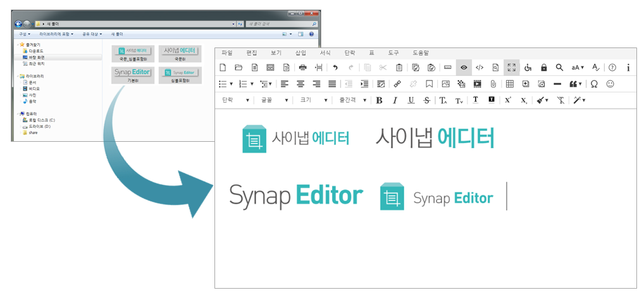
Task: Open the 파일 menu
Action: coord(226,53)
